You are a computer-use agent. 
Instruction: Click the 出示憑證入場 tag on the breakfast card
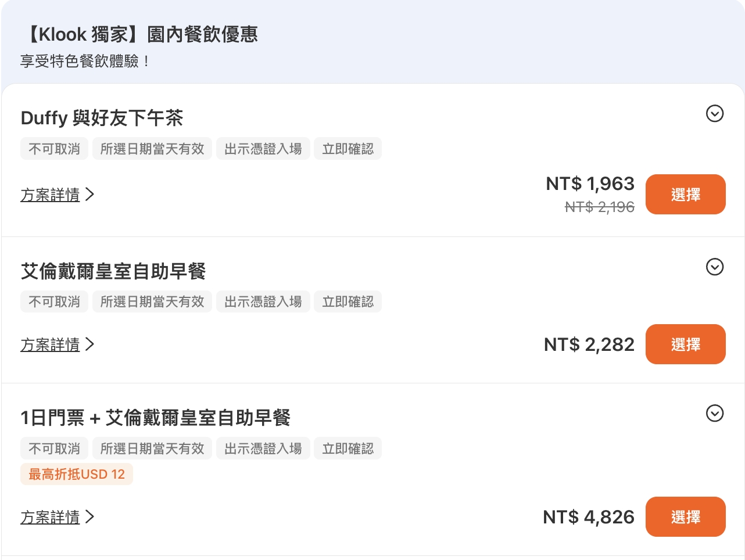click(263, 301)
